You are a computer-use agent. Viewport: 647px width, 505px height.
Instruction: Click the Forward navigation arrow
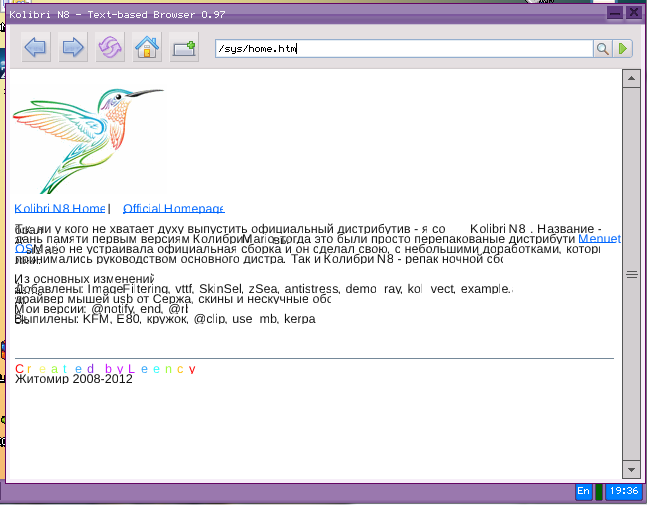tap(73, 48)
